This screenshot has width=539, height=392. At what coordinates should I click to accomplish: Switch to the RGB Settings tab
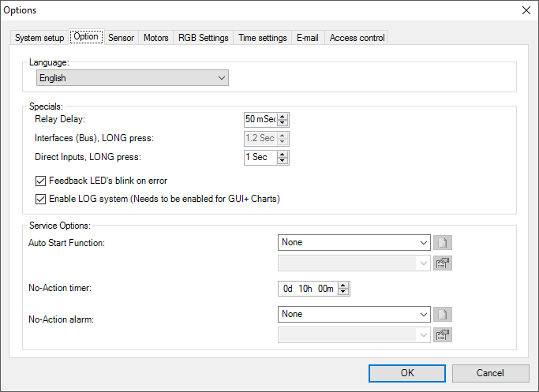point(203,38)
